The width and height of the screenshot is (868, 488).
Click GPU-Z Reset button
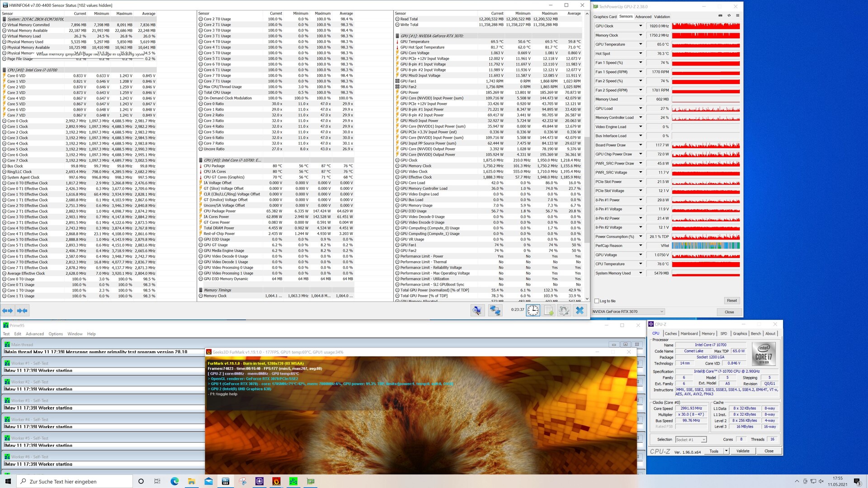[731, 300]
